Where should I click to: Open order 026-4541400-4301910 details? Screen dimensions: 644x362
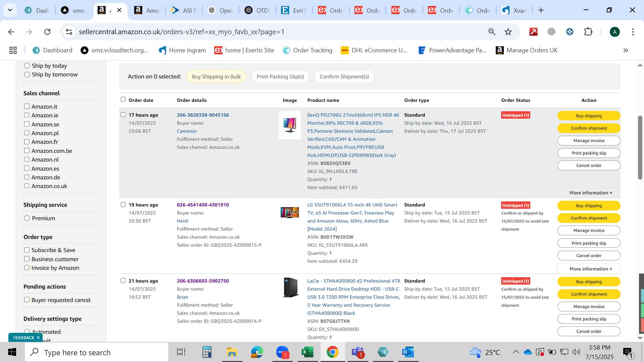(203, 205)
